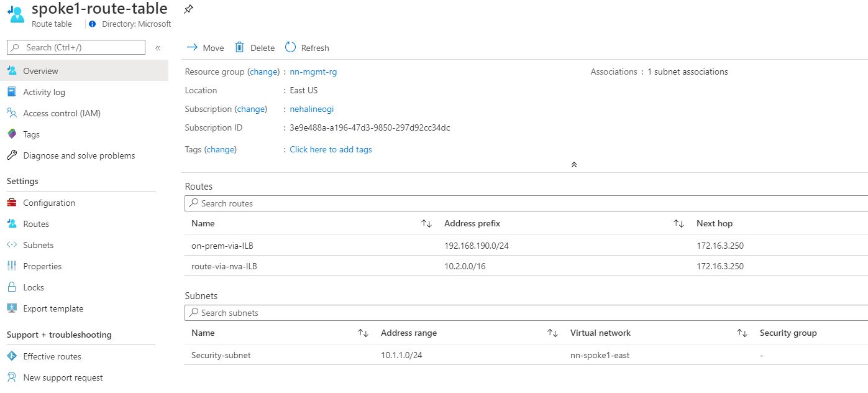
Task: Pin the route table to dashboard
Action: [x=188, y=9]
